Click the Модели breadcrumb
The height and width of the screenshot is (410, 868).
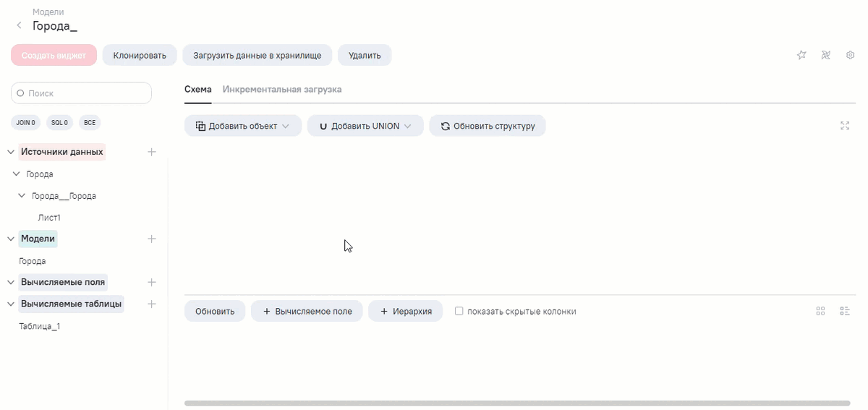[x=48, y=12]
